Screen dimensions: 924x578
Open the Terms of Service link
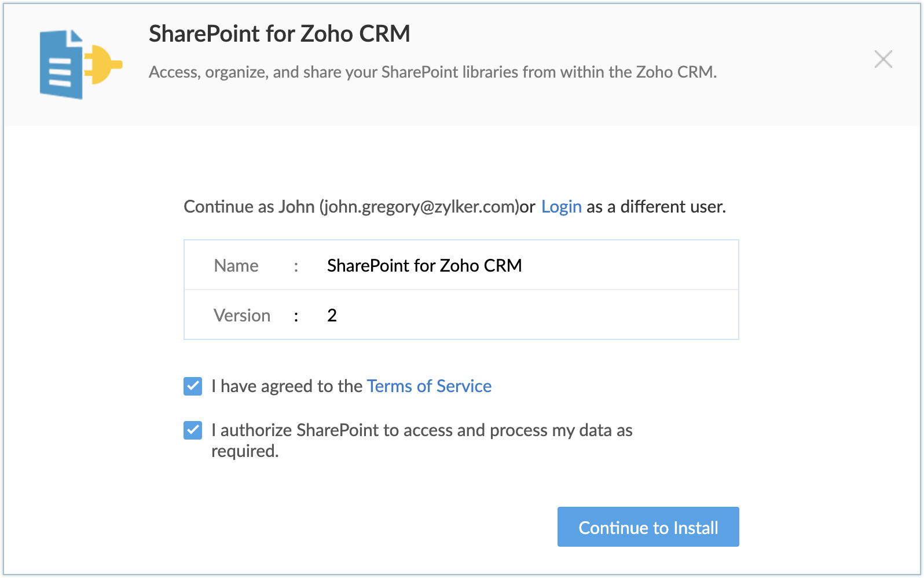(429, 386)
